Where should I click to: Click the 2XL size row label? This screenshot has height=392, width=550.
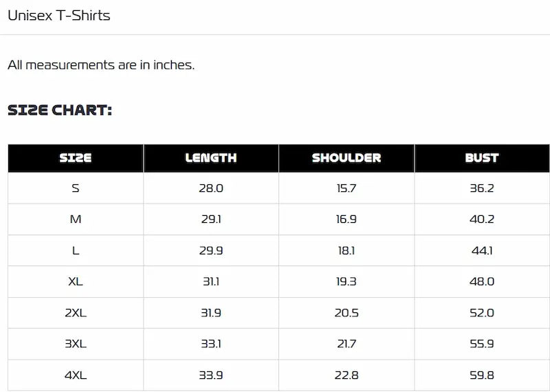point(76,313)
